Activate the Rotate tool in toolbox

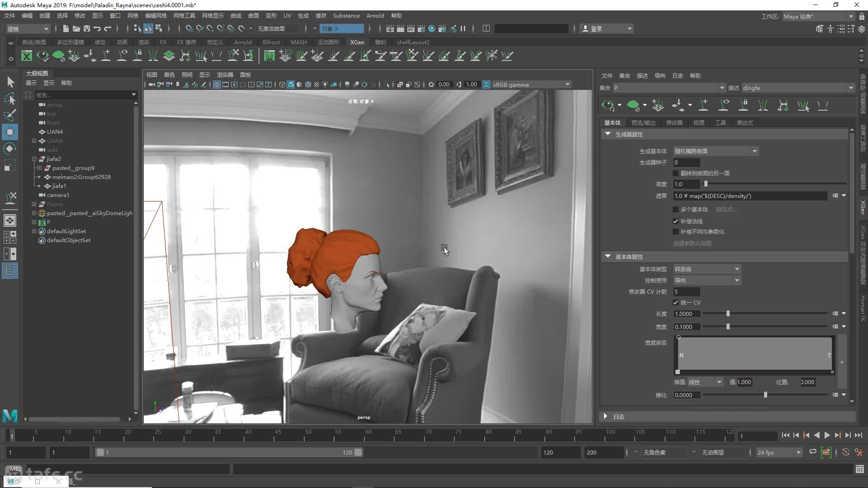(10, 149)
